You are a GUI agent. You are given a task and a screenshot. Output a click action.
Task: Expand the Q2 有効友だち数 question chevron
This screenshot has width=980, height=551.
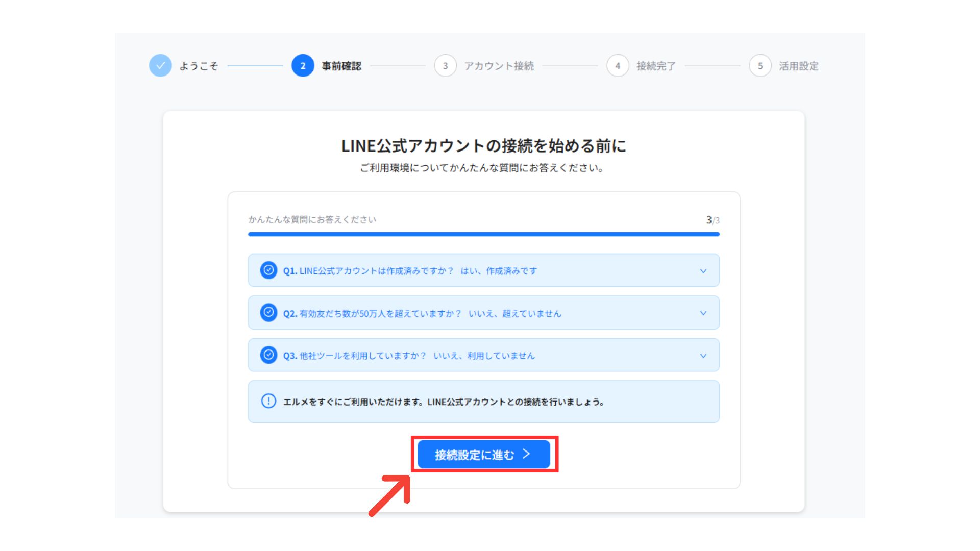703,313
